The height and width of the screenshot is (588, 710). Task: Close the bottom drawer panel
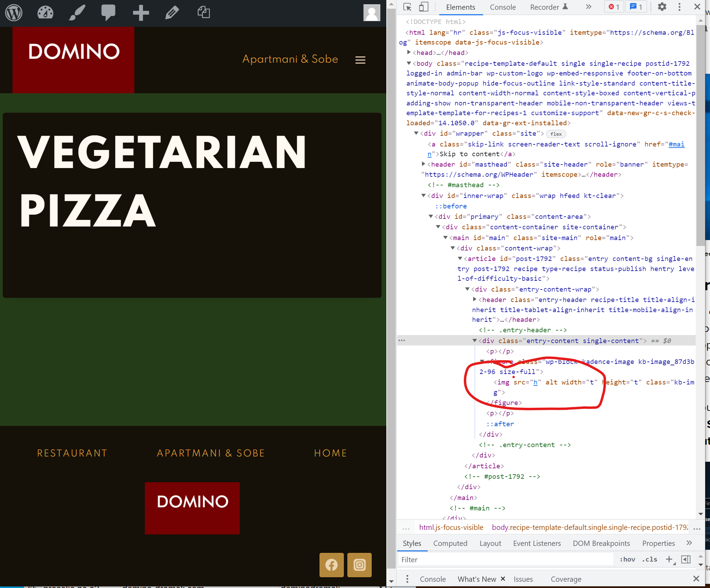coord(696,579)
